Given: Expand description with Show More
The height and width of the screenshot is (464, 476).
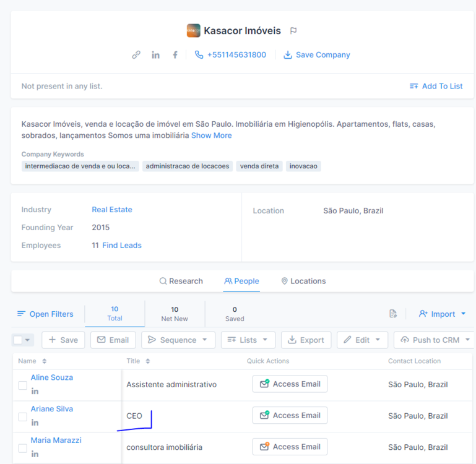Looking at the screenshot, I should [211, 135].
